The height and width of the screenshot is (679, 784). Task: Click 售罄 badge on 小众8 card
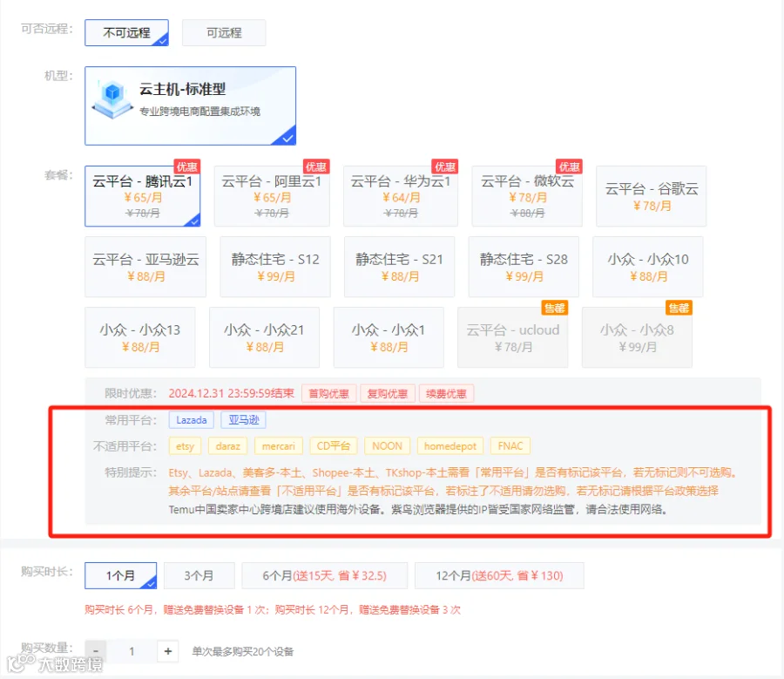tap(679, 308)
